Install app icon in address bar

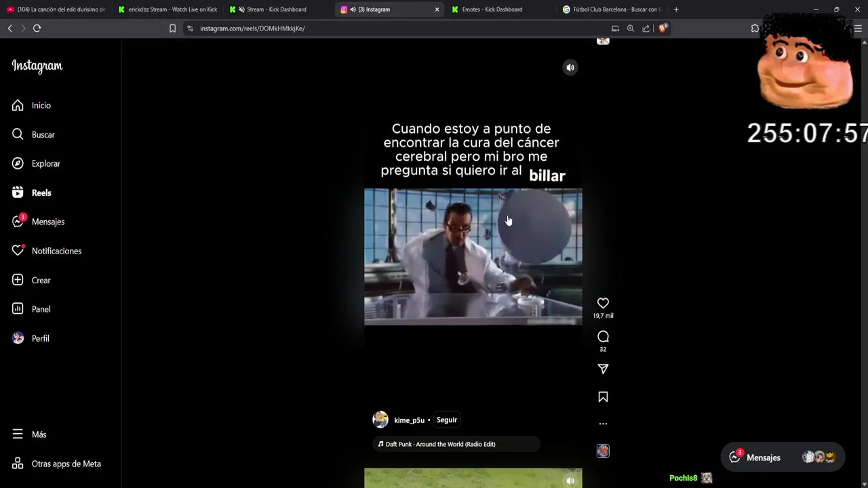click(615, 28)
